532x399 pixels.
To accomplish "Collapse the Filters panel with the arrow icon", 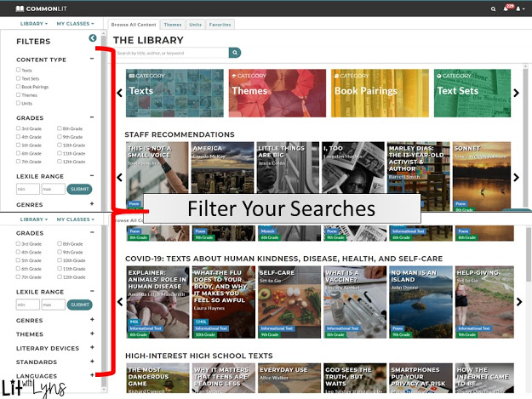I will coord(93,38).
